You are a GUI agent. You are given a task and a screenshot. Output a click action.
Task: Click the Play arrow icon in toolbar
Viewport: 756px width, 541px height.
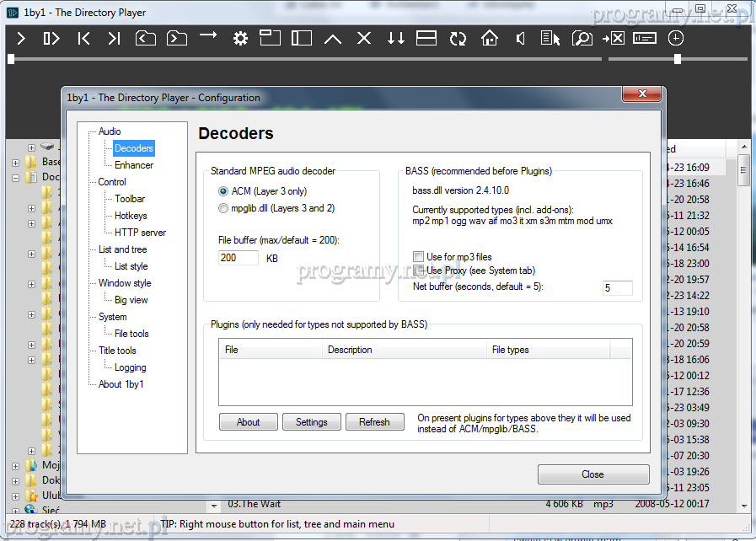[x=22, y=39]
